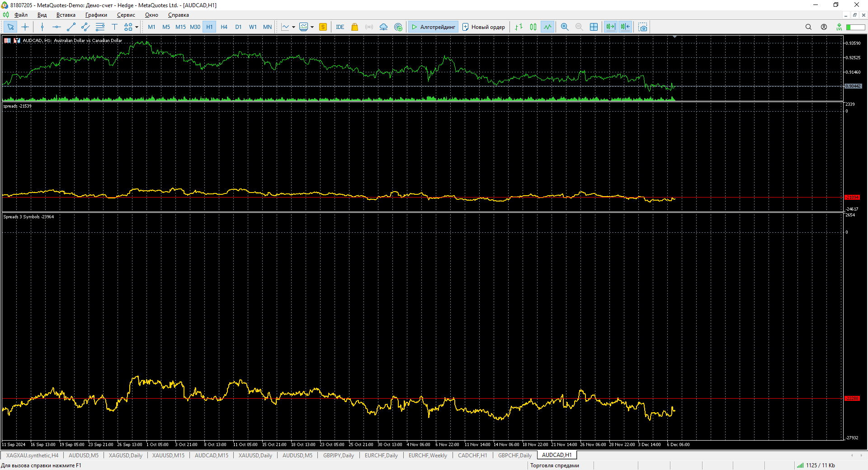Screen dimensions: 868x470
Task: Switch to the XAGXAU.synthetic,H4 chart tab
Action: [32, 455]
